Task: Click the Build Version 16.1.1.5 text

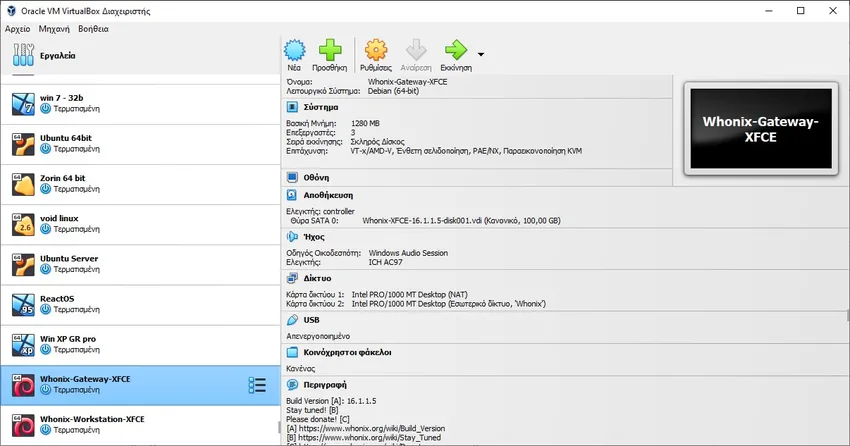Action: coord(331,401)
